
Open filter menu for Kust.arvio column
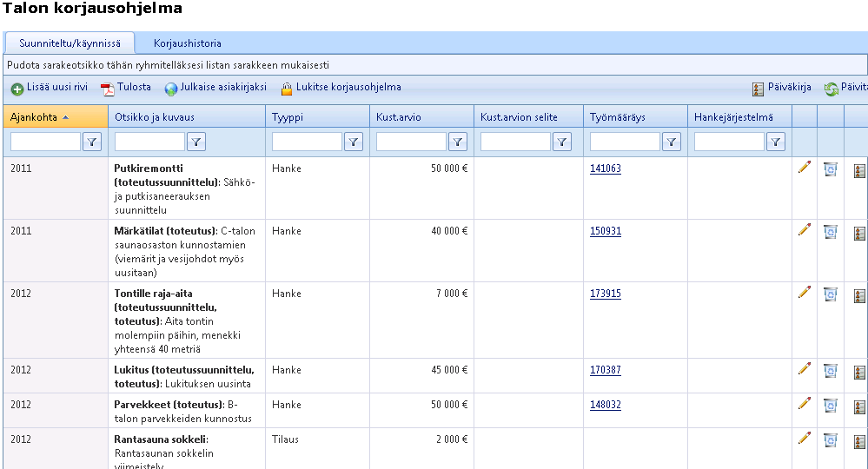(457, 142)
